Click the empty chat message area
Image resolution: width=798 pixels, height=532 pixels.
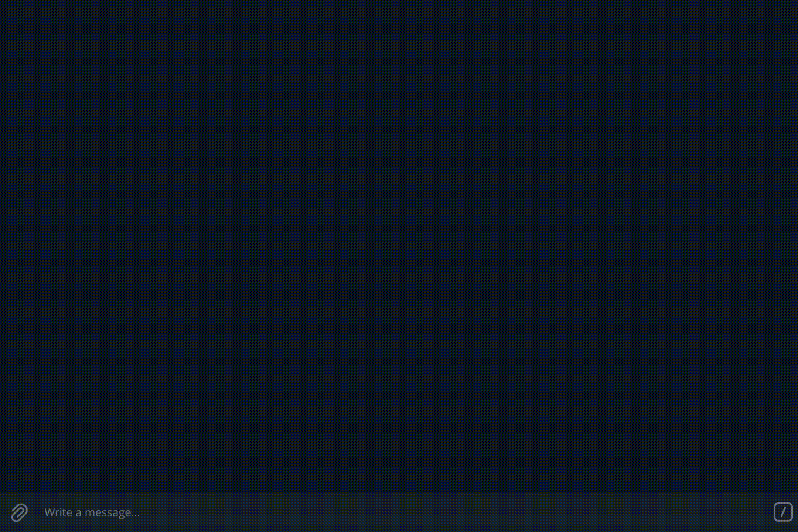click(x=399, y=246)
